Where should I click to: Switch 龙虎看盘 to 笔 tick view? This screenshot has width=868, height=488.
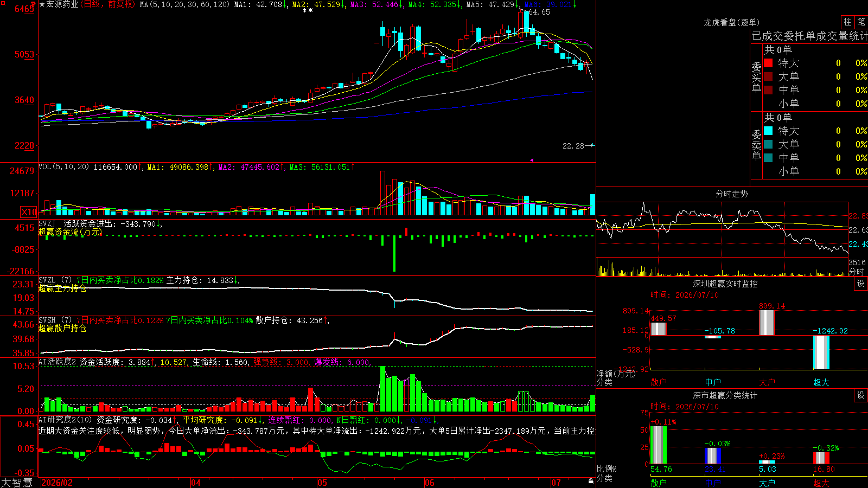[861, 22]
